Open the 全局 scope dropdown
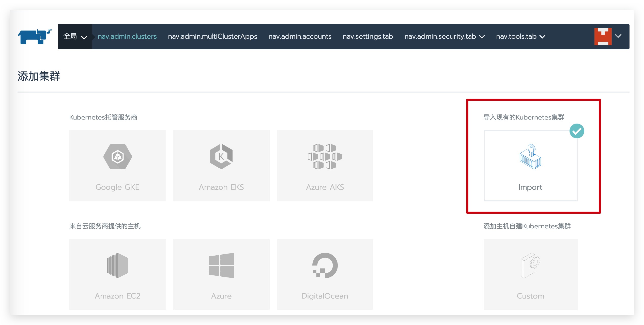This screenshot has height=325, width=644. pyautogui.click(x=75, y=37)
